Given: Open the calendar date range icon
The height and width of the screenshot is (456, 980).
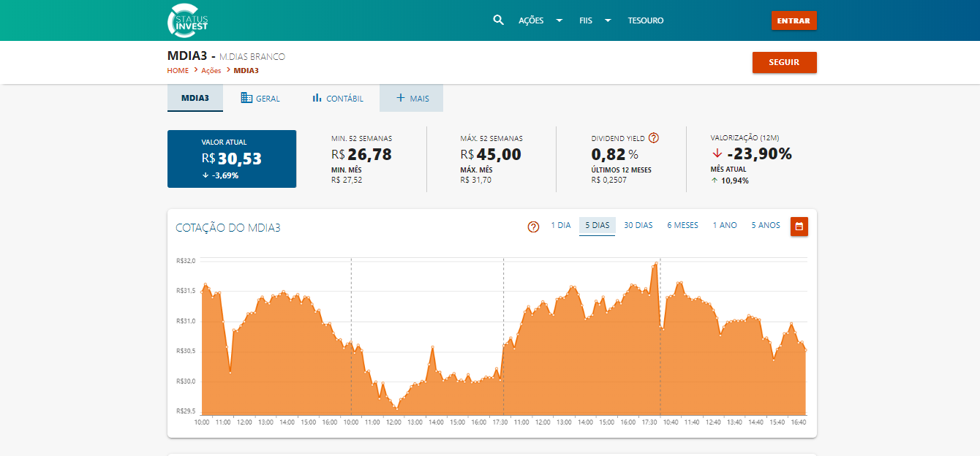Looking at the screenshot, I should coord(799,227).
